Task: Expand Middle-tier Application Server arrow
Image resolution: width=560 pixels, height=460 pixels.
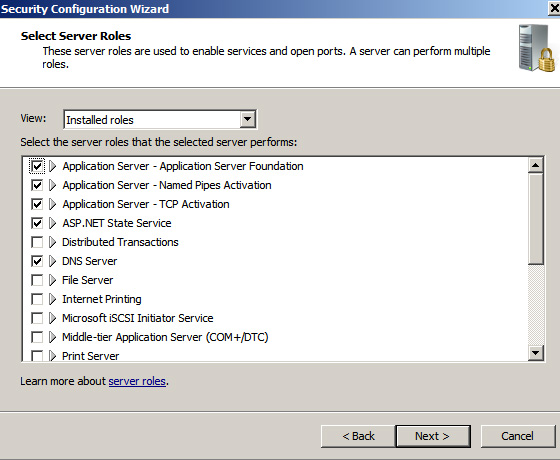Action: pos(52,337)
